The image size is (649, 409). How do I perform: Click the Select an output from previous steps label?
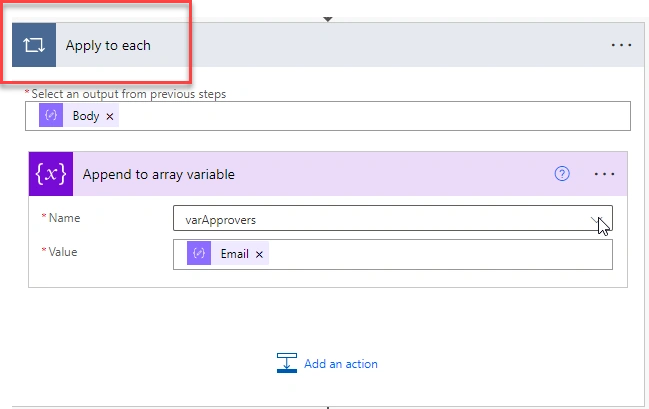[128, 94]
